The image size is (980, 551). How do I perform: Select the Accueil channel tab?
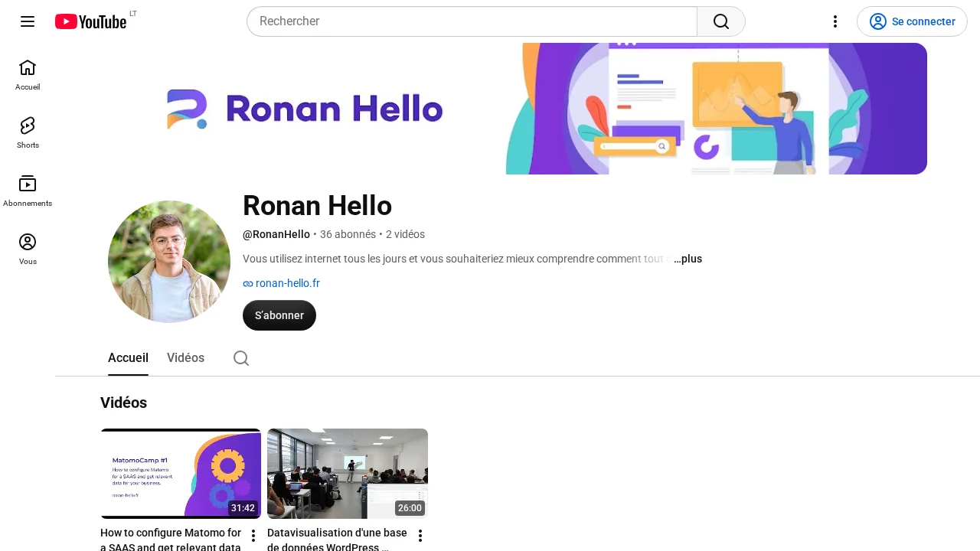tap(128, 358)
